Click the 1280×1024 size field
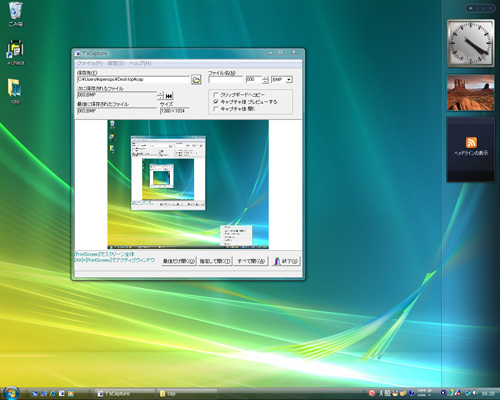Viewport: 500px width, 400px height. pos(175,111)
